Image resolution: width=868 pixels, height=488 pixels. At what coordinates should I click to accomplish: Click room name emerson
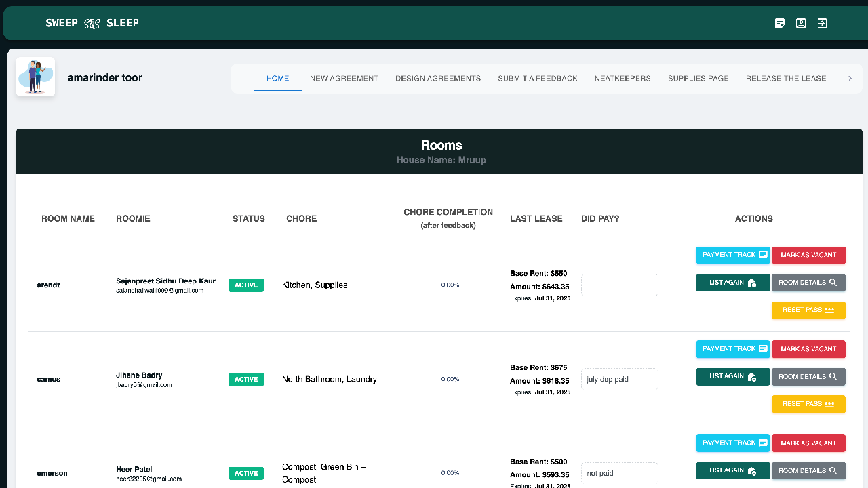point(52,474)
